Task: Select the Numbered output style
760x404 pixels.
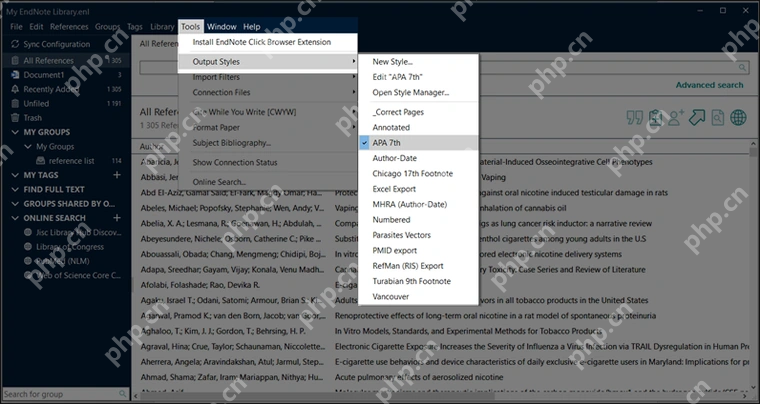Action: tap(418, 219)
